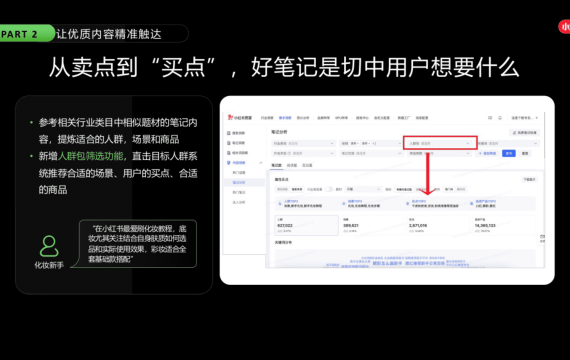Click the red round logo at slide corner
This screenshot has height=360, width=570.
point(565,27)
